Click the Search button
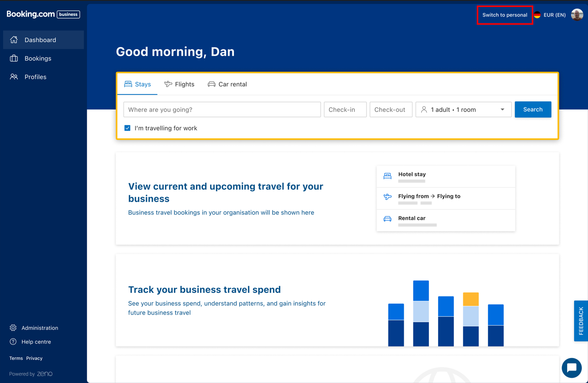This screenshot has height=383, width=588. 533,109
